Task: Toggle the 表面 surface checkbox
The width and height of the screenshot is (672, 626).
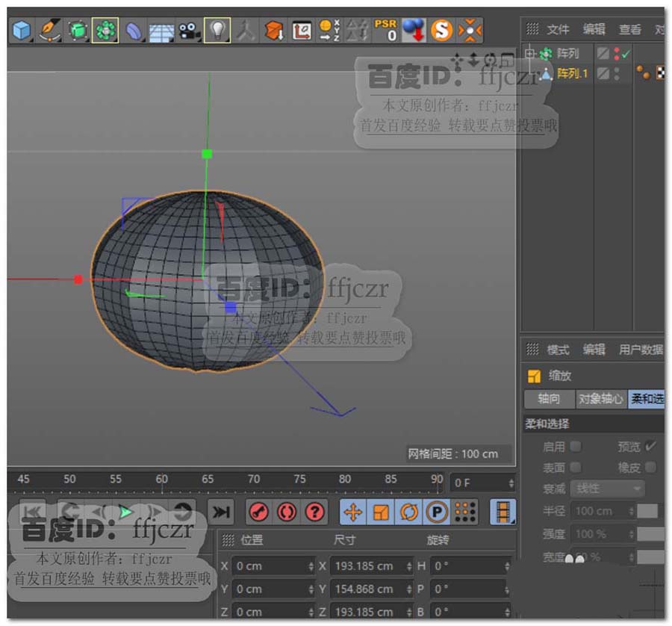Action: (x=576, y=467)
